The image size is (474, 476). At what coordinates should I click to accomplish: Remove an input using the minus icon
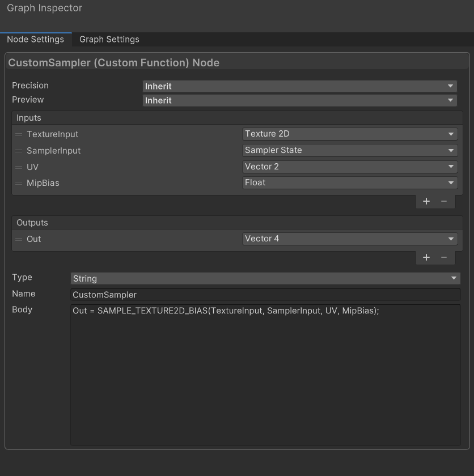[x=445, y=201]
